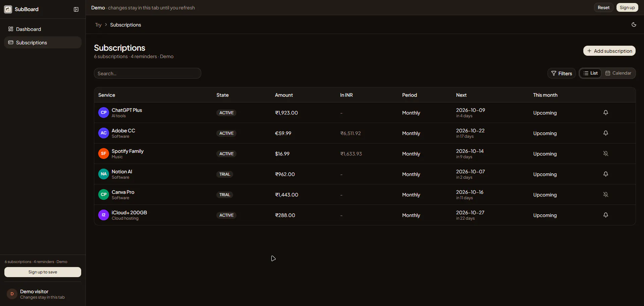Click the In INR column header
Viewport: 644px width, 306px height.
(346, 95)
